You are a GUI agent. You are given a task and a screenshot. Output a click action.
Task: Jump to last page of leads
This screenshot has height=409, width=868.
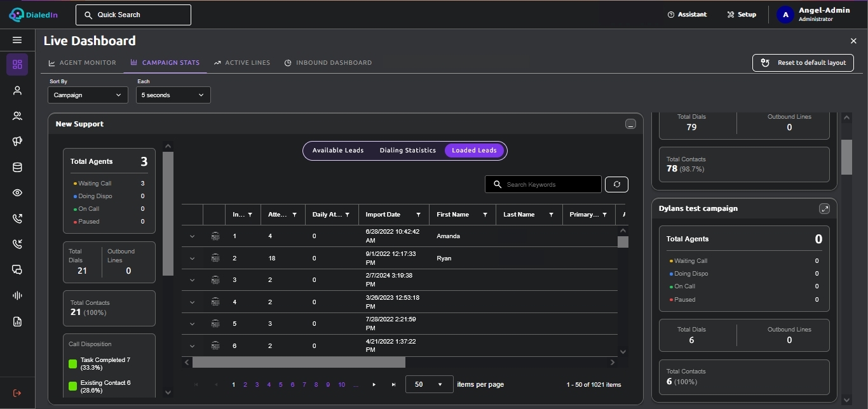pyautogui.click(x=394, y=385)
